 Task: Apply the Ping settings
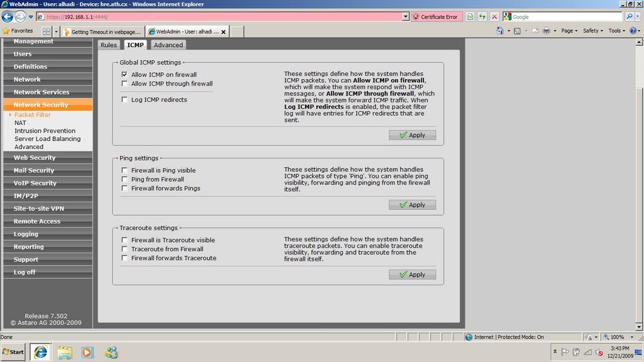413,205
